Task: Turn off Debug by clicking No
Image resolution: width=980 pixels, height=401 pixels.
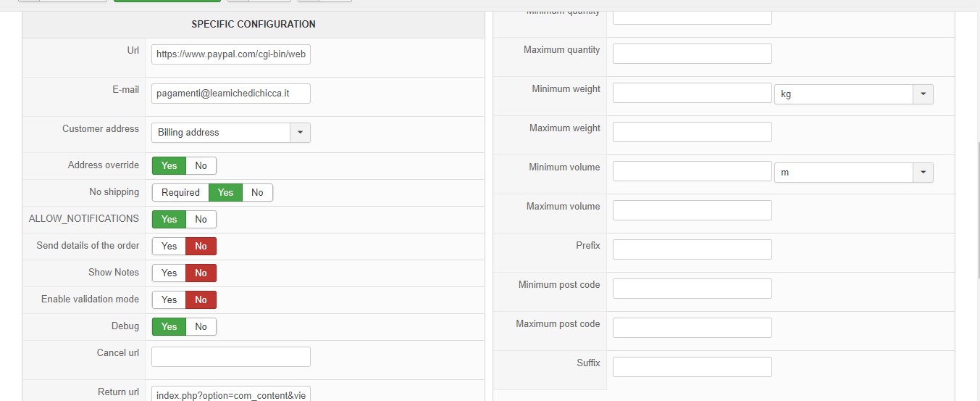Action: click(201, 326)
